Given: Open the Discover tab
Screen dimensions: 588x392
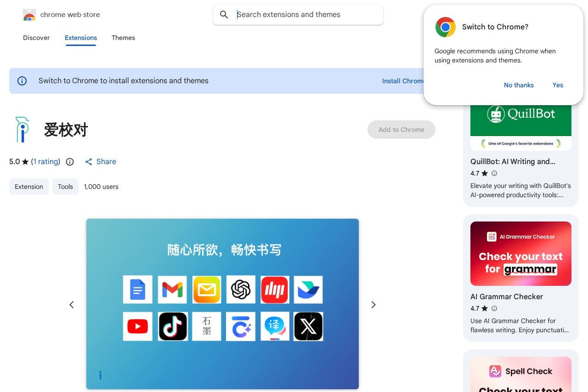Looking at the screenshot, I should 36,38.
